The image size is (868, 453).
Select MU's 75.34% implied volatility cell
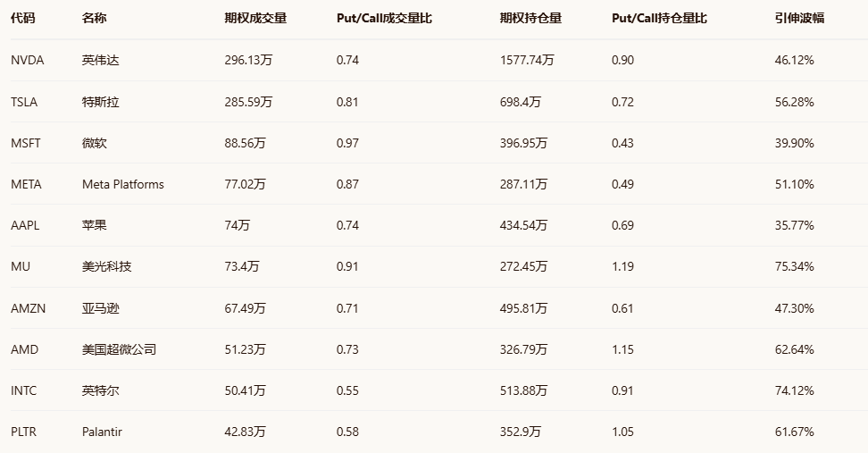(x=795, y=266)
